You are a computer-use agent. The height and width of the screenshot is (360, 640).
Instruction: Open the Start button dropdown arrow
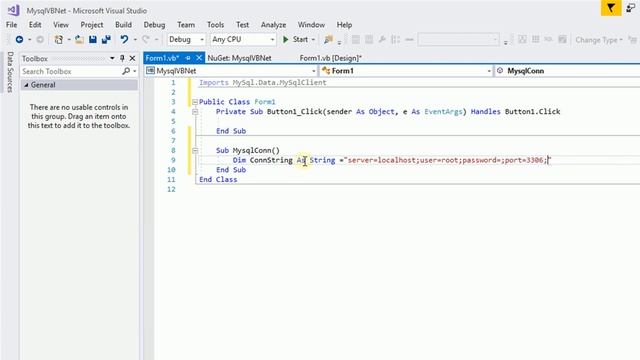pos(313,40)
